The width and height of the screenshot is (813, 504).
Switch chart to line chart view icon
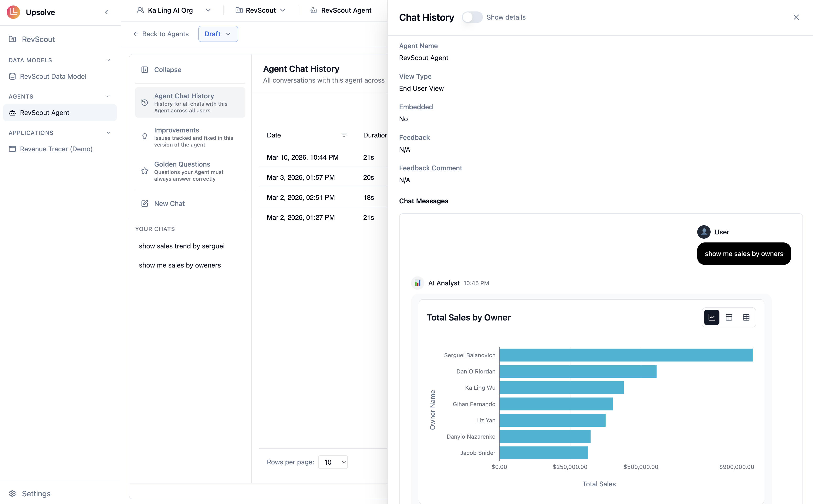pyautogui.click(x=711, y=317)
